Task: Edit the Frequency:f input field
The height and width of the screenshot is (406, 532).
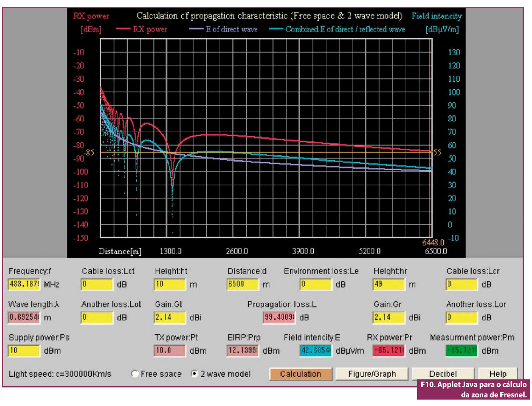Action: [24, 284]
